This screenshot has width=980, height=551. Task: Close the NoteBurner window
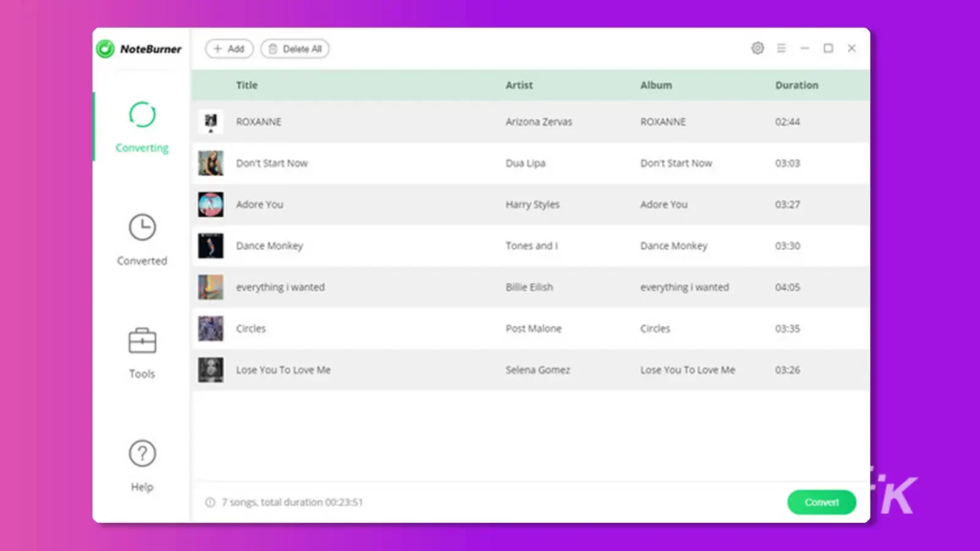coord(851,48)
